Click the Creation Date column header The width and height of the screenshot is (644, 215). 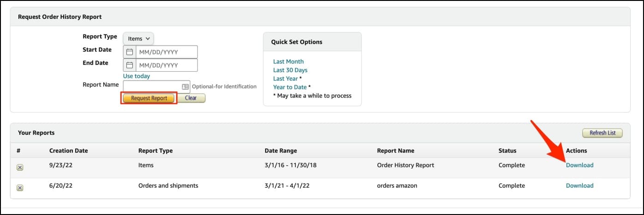click(69, 151)
